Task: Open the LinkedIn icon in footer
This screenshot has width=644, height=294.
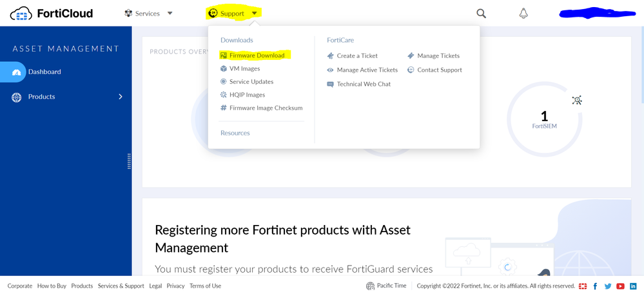Action: pos(633,286)
